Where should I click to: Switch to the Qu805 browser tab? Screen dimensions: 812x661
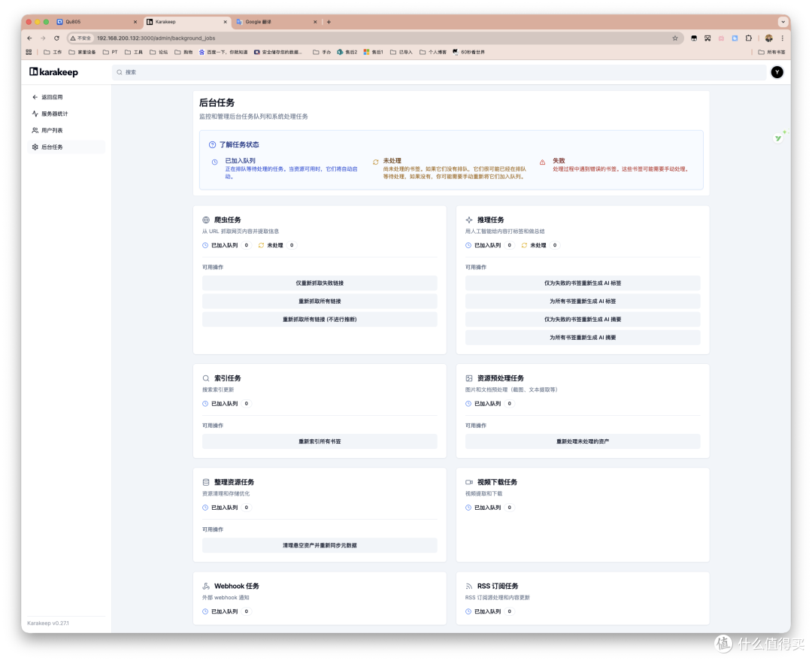click(x=96, y=22)
